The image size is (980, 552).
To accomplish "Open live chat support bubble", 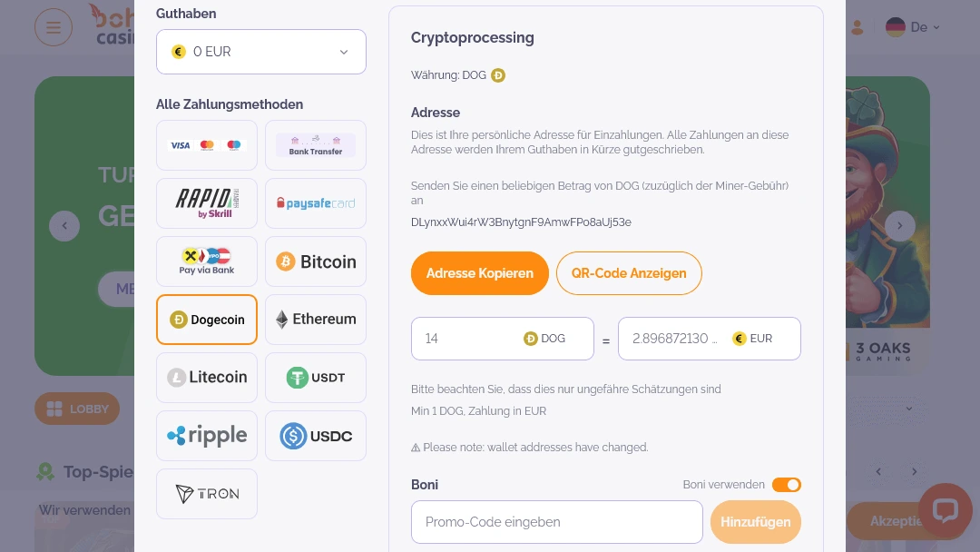I will [x=945, y=510].
